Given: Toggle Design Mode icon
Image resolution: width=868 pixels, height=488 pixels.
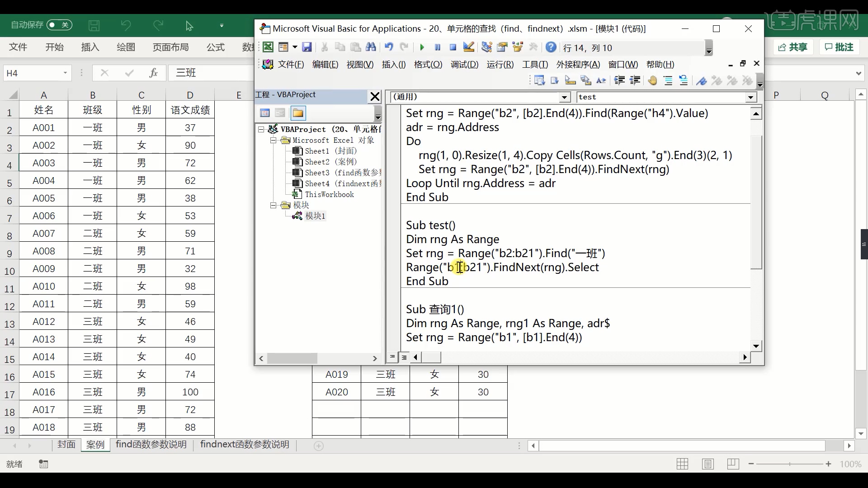Looking at the screenshot, I should coord(468,47).
